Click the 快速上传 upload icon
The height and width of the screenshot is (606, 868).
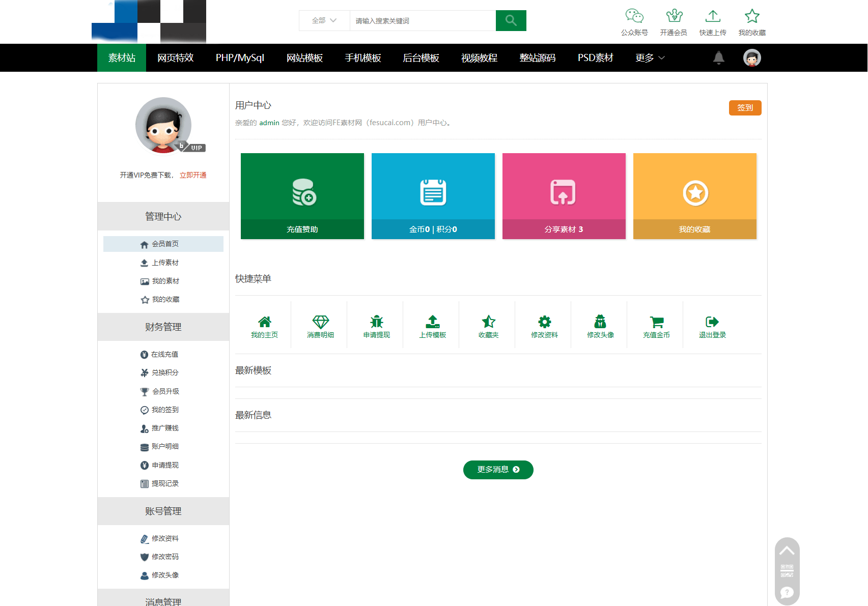click(x=713, y=16)
